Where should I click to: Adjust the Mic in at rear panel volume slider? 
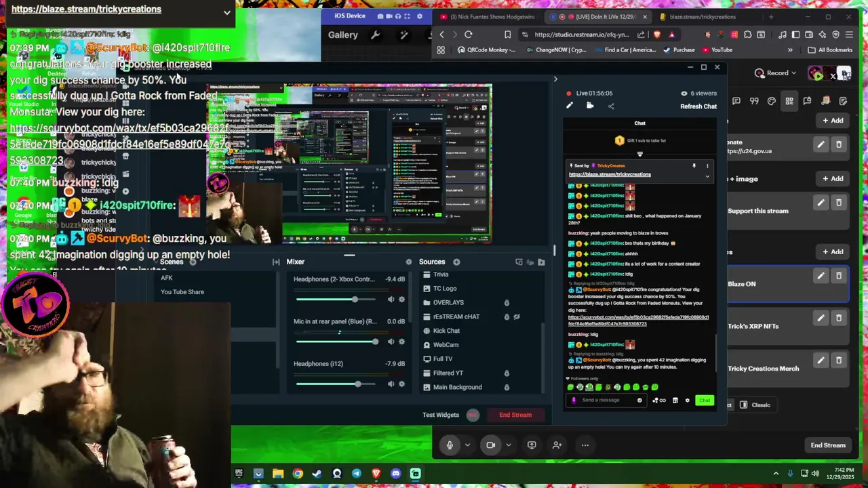coord(337,342)
